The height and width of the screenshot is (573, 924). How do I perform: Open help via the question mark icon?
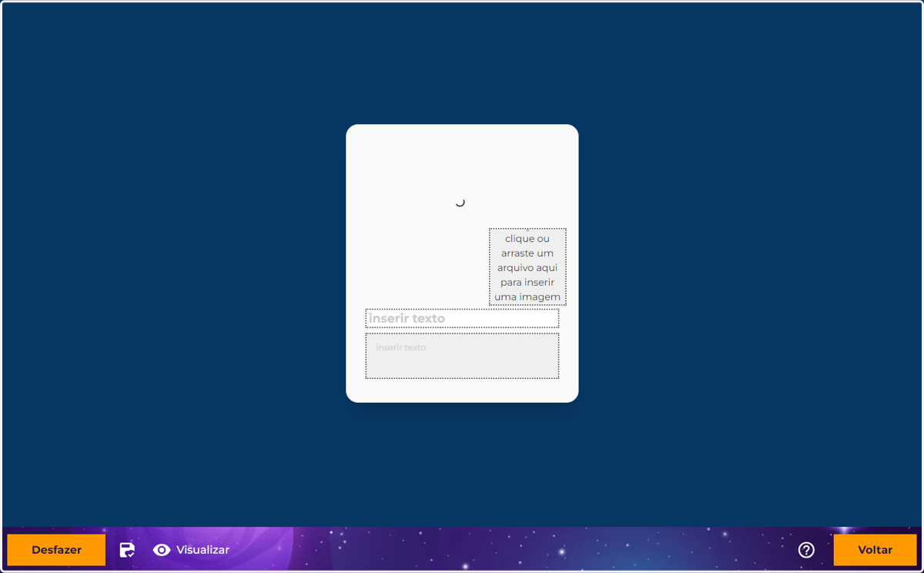tap(806, 550)
